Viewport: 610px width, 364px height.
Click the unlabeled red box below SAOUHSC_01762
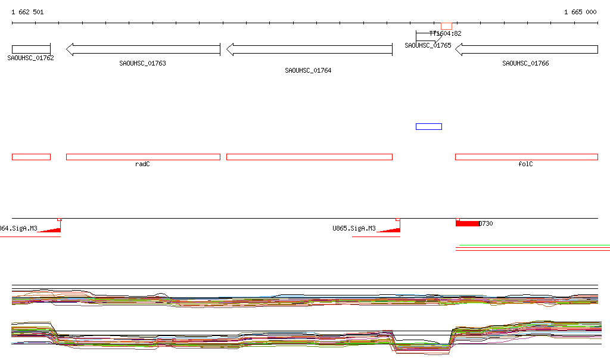(x=31, y=157)
